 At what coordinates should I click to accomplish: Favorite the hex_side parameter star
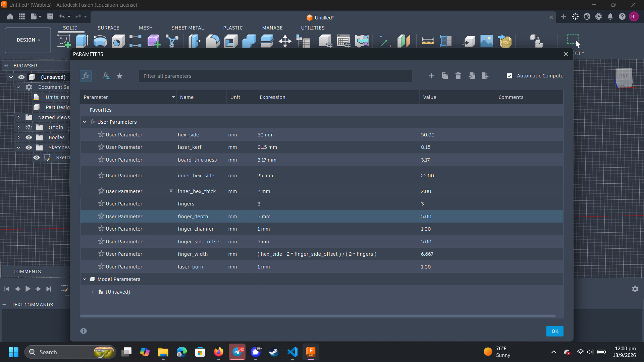(x=101, y=134)
